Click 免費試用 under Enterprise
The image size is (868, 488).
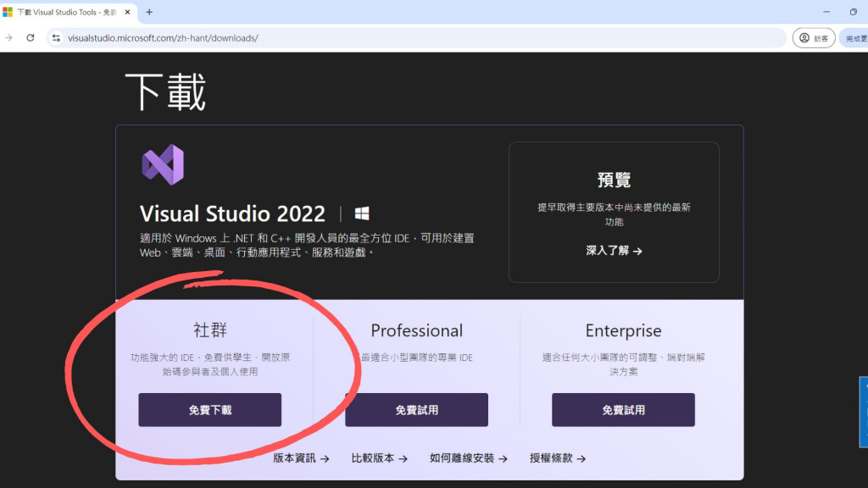point(623,410)
